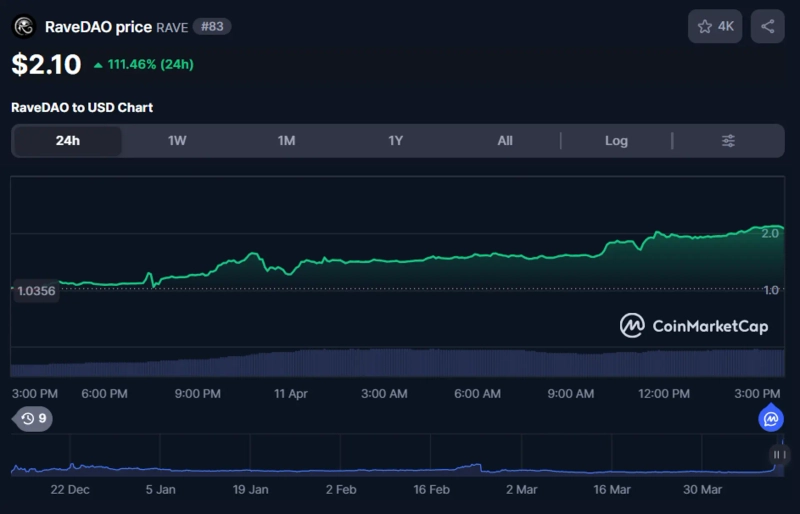
Task: Toggle Log scale on chart
Action: tap(616, 141)
